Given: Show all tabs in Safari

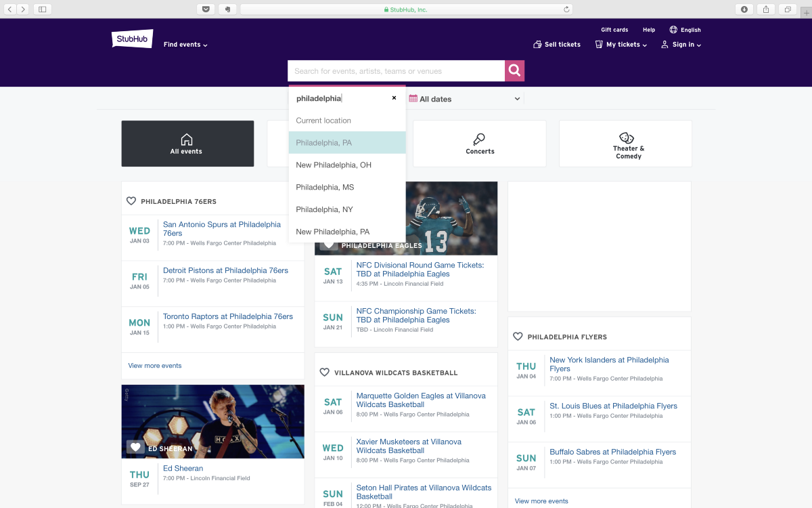Looking at the screenshot, I should pyautogui.click(x=788, y=9).
